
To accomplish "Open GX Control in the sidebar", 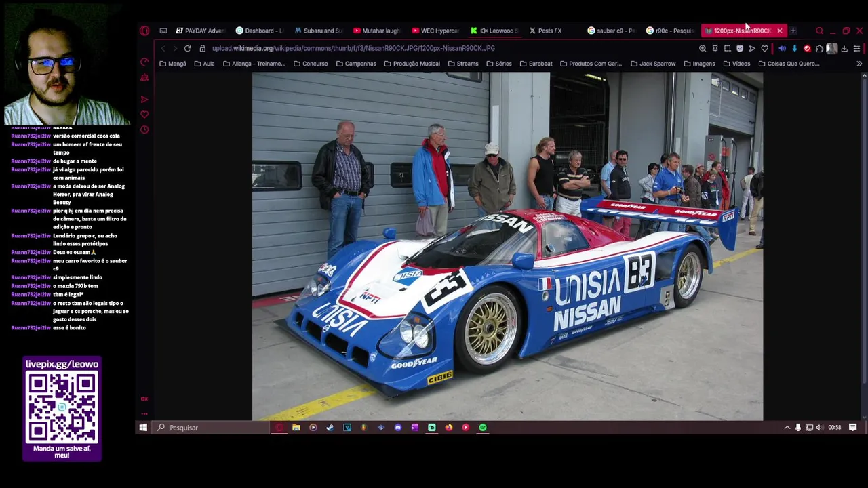I will tap(144, 62).
